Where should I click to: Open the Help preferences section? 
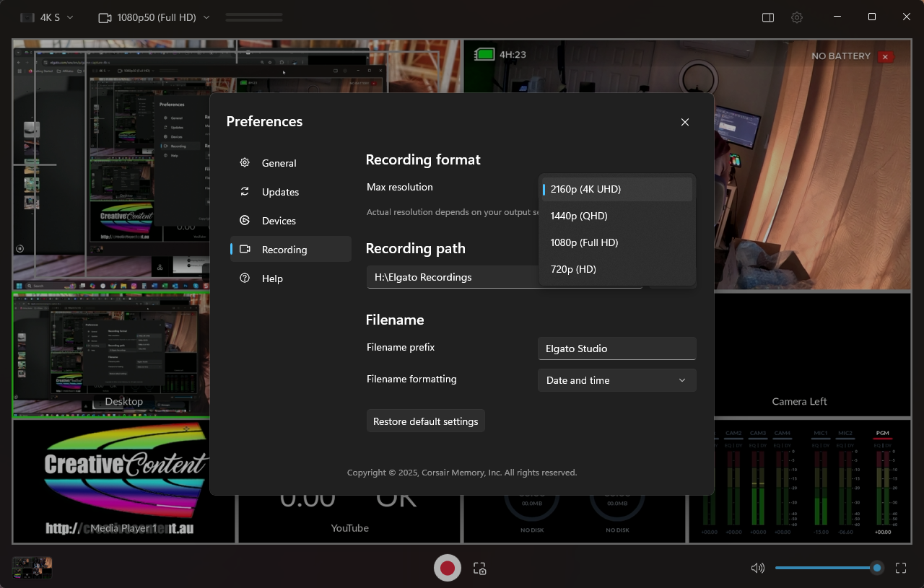(290, 278)
